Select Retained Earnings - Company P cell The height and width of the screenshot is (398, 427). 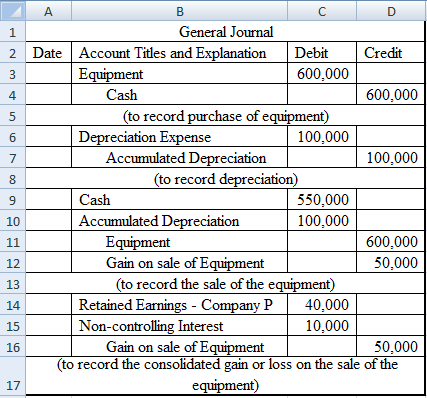click(x=180, y=305)
